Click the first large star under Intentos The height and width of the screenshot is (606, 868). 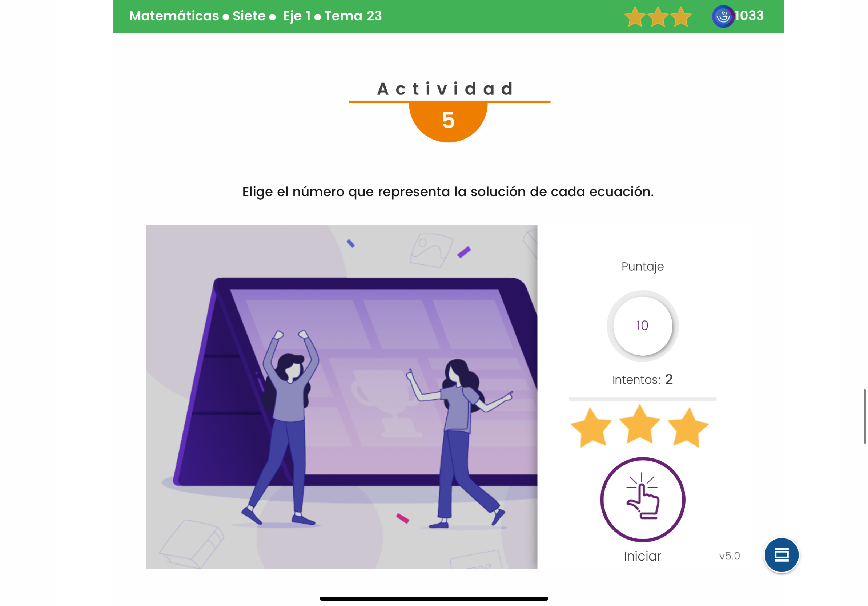pyautogui.click(x=591, y=427)
